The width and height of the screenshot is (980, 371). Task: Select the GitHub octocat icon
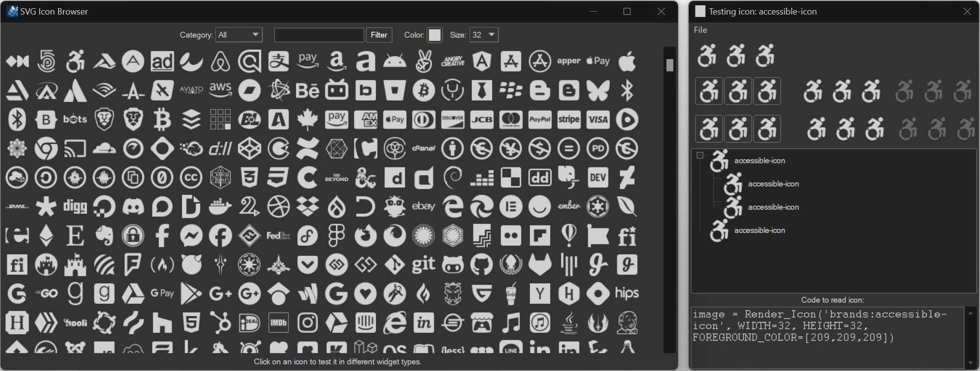pyautogui.click(x=482, y=265)
